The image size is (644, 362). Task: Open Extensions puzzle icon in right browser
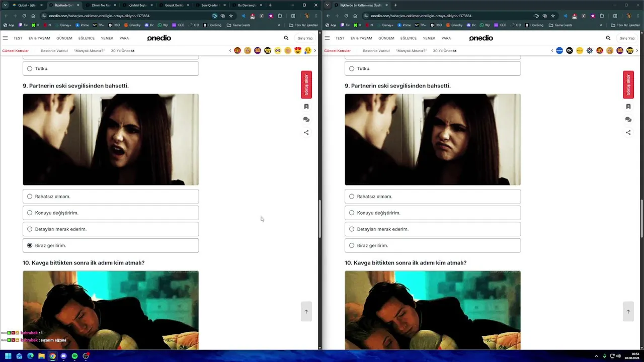(601, 16)
